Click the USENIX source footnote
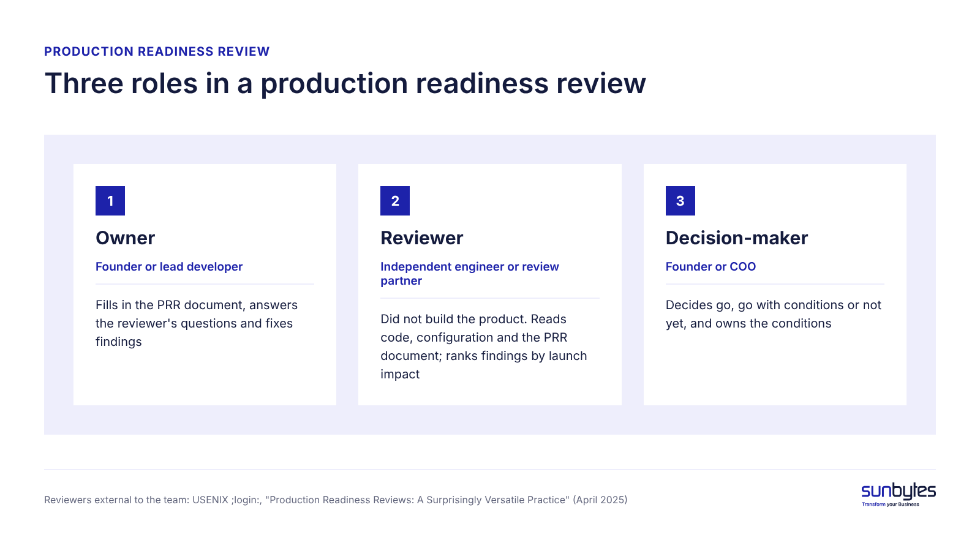 pyautogui.click(x=336, y=500)
